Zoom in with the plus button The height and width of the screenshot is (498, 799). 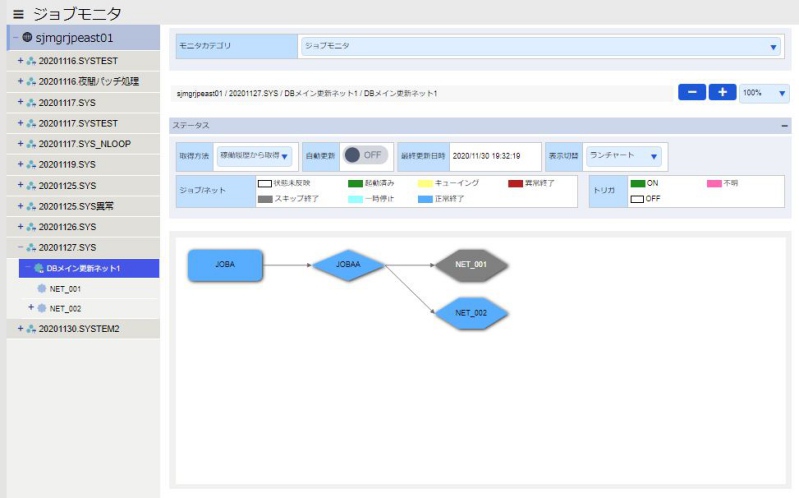coord(722,92)
